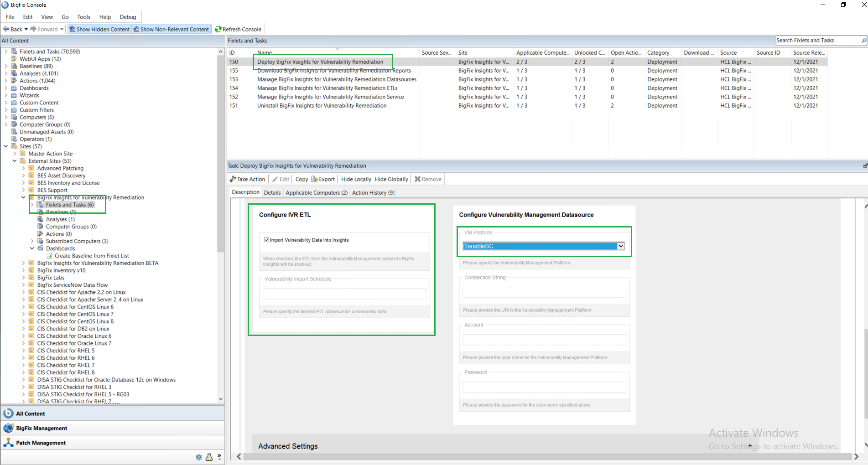
Task: Open the BigFix Management domain icon
Action: tap(8, 428)
